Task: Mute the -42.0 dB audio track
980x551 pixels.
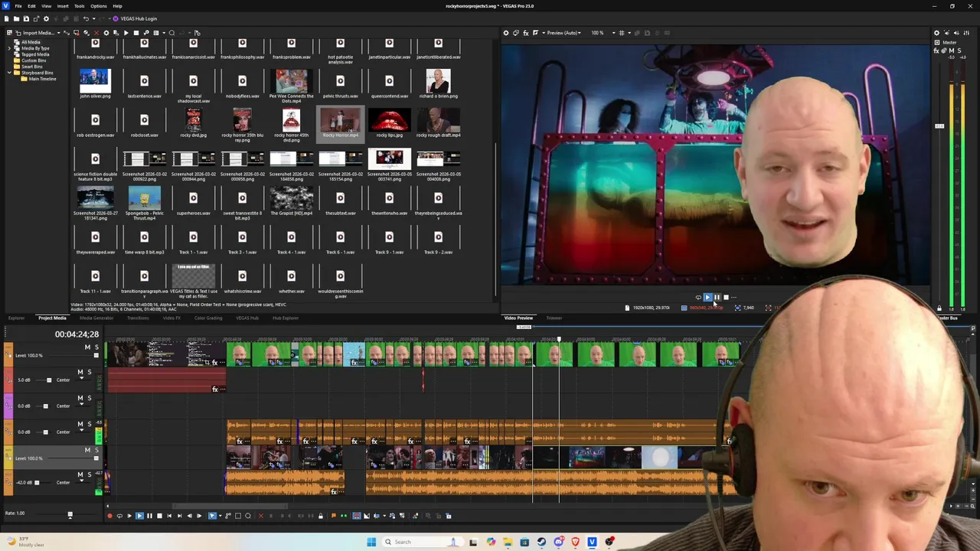Action: [80, 475]
